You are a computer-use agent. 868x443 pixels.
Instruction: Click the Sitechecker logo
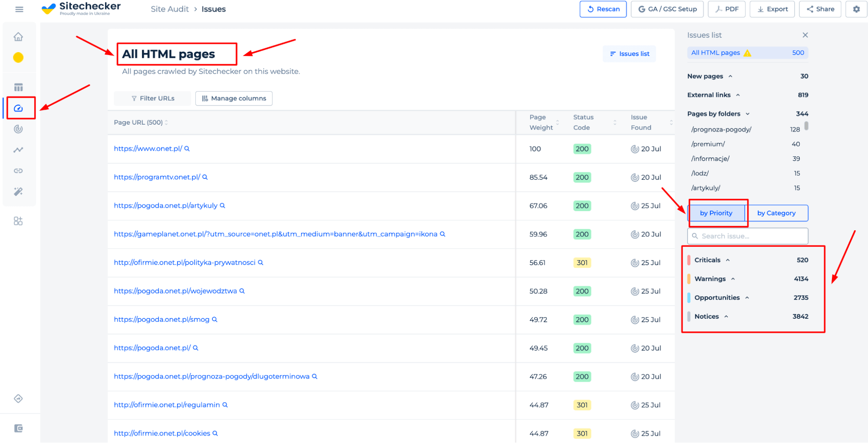click(x=81, y=9)
